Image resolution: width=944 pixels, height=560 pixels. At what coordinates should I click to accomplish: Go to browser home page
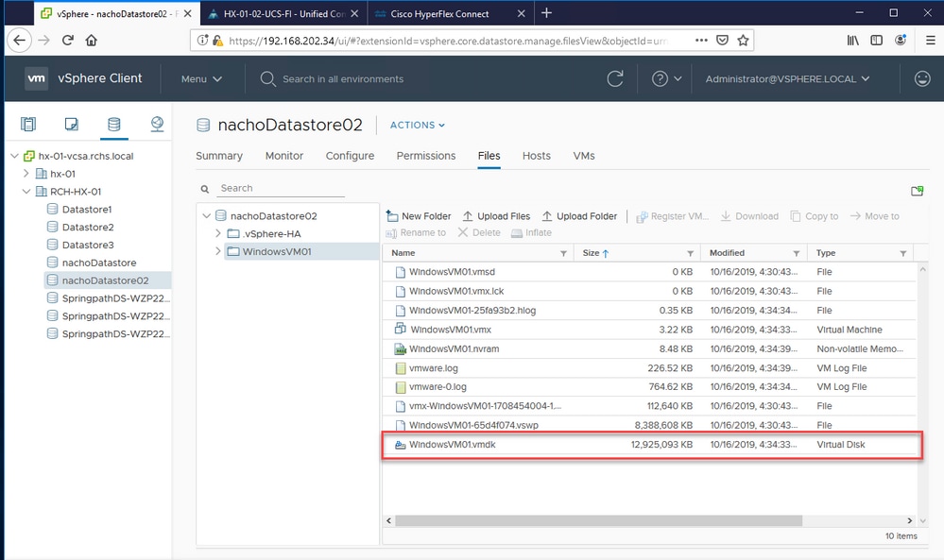(91, 41)
